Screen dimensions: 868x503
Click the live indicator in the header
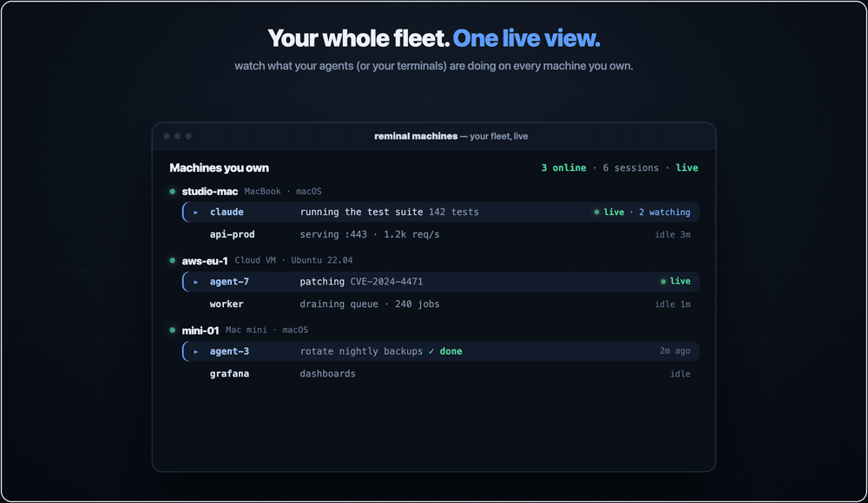coord(687,167)
